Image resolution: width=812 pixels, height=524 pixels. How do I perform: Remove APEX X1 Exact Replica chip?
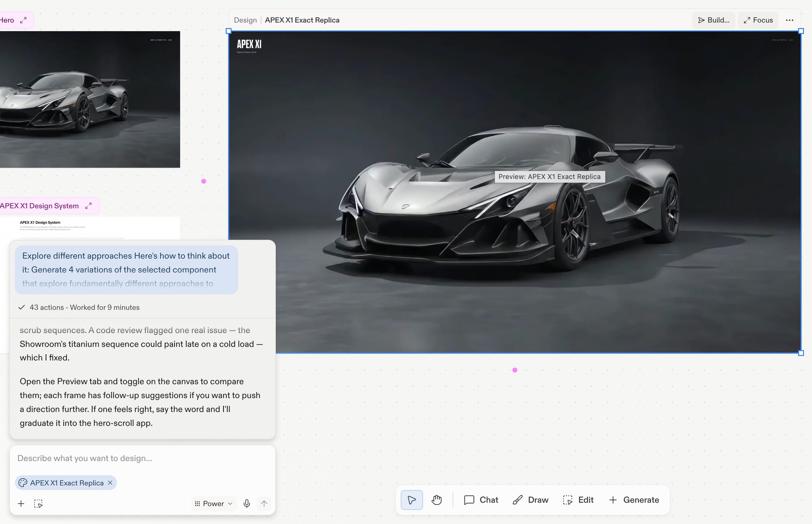[110, 483]
